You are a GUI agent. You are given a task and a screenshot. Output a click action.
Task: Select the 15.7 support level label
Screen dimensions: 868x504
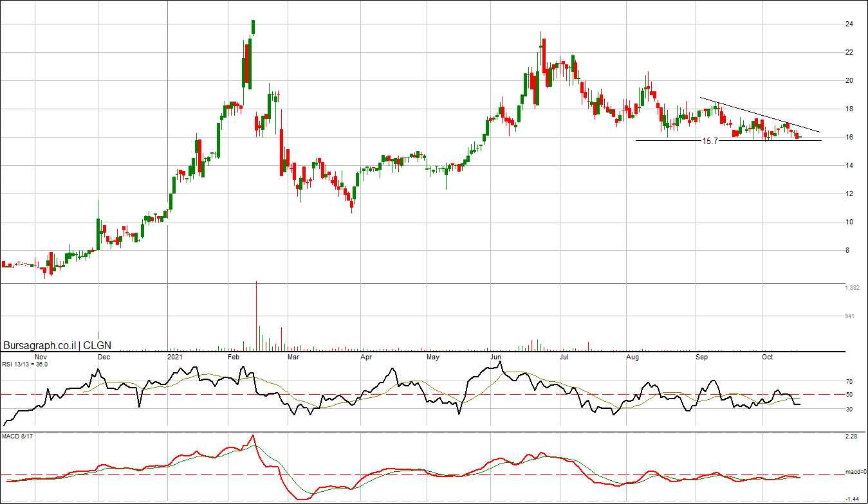tap(710, 140)
